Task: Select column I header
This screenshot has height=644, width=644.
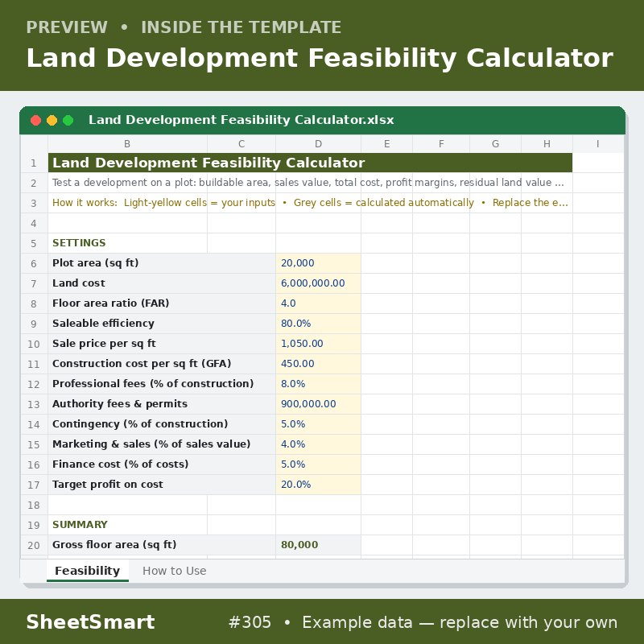Action: click(598, 144)
